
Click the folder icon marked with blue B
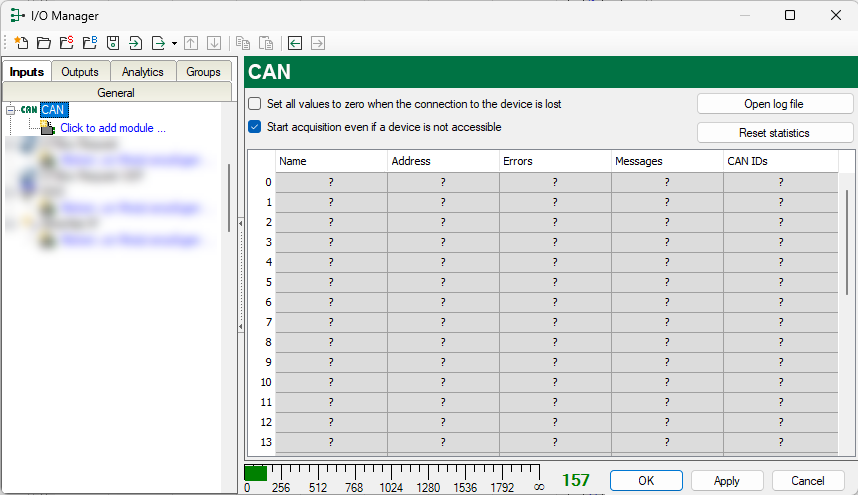pyautogui.click(x=90, y=43)
